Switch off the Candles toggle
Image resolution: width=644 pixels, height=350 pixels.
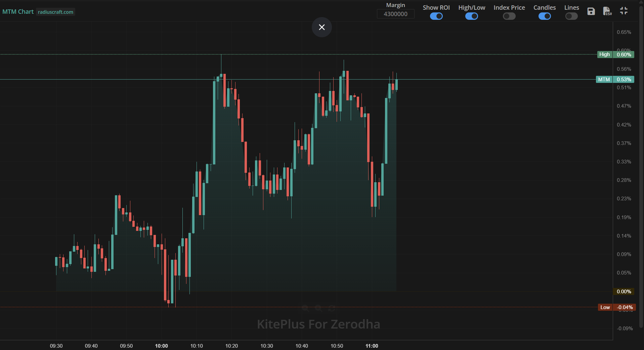[x=544, y=16]
